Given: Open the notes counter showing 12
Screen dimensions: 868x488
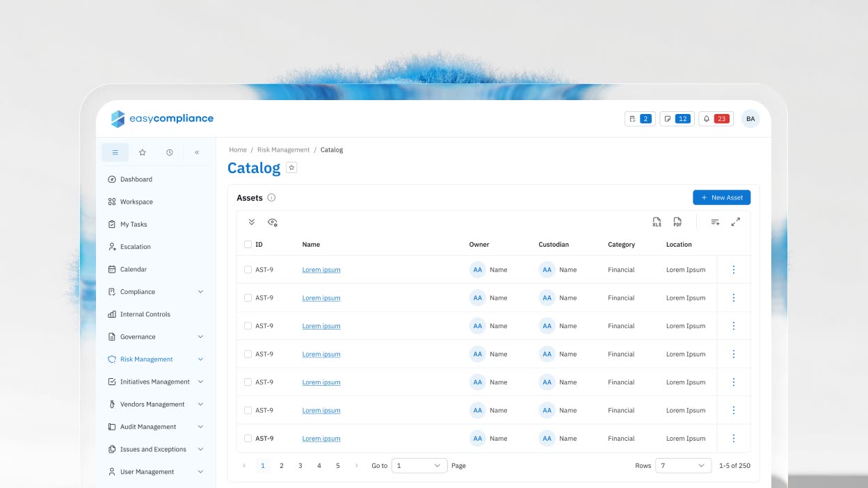Looking at the screenshot, I should (x=677, y=119).
